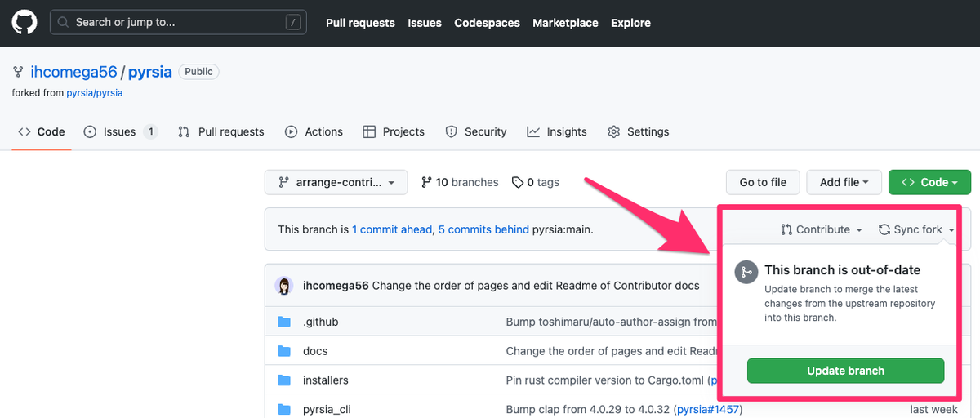Click the docs folder icon
This screenshot has height=418, width=980.
(x=284, y=351)
